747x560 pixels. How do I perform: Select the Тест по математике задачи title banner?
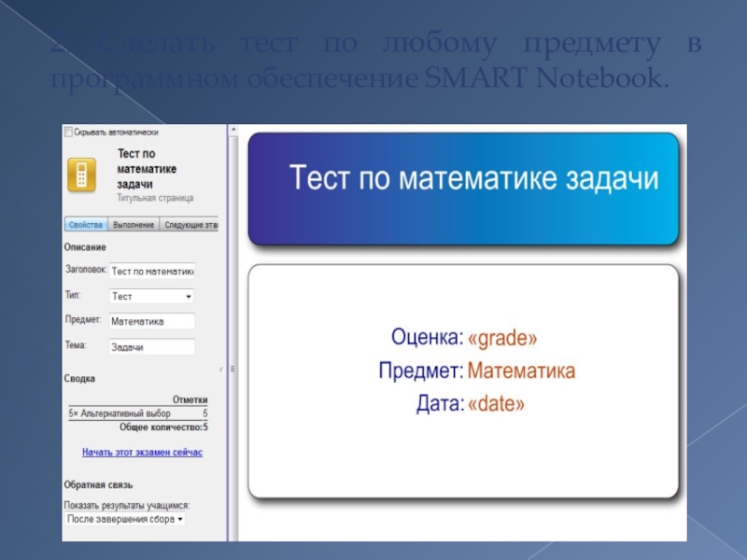pos(463,189)
